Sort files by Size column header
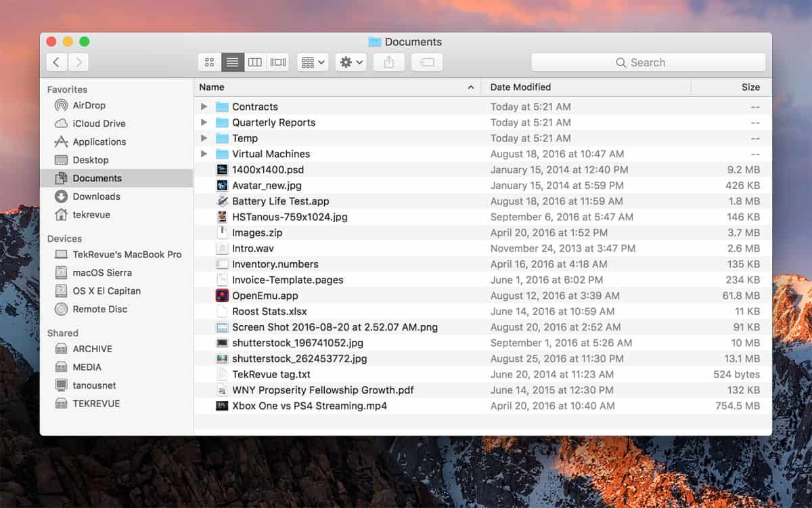The image size is (812, 508). tap(750, 87)
